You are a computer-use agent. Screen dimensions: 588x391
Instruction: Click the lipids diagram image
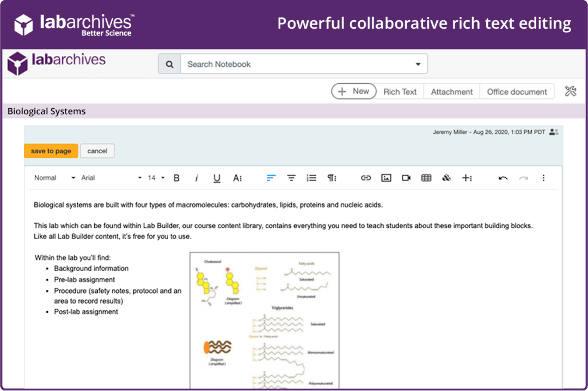(x=265, y=320)
